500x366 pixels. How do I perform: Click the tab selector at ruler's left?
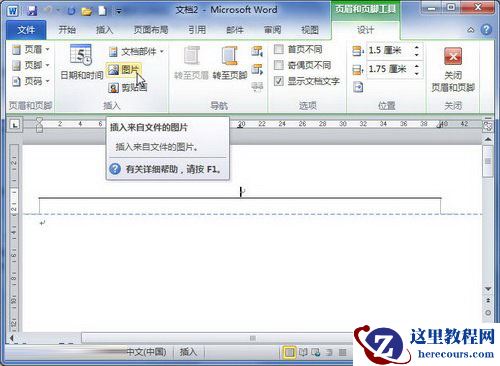pyautogui.click(x=14, y=125)
